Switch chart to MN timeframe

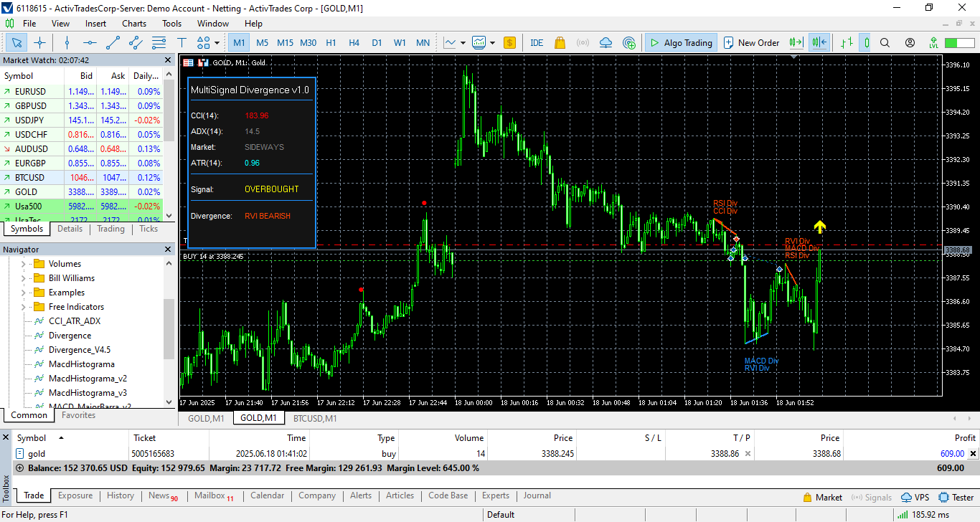tap(423, 42)
